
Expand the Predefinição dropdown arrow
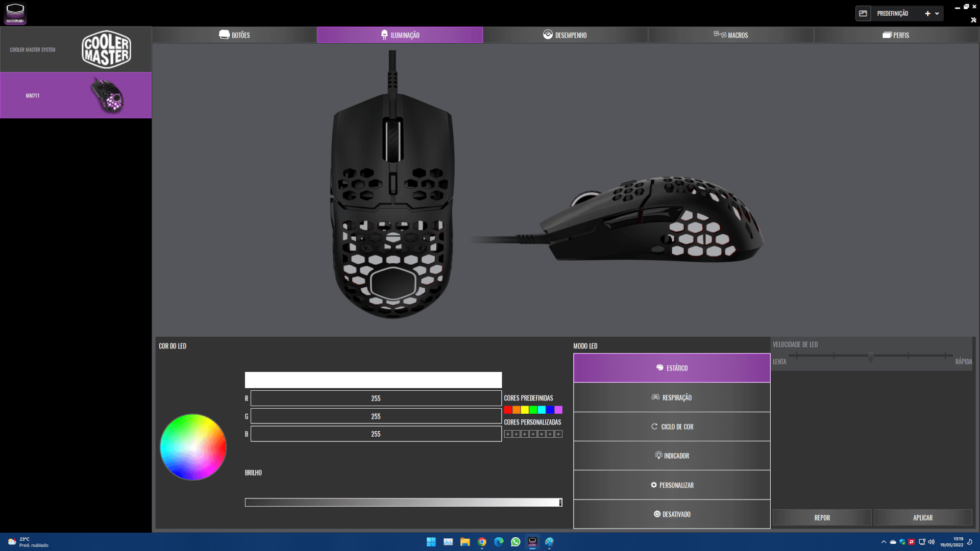point(937,14)
